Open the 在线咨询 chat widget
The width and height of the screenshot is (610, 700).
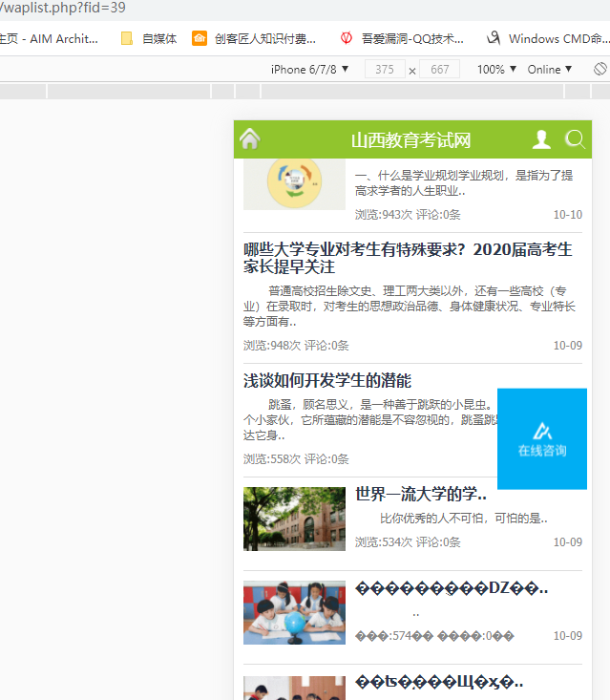click(x=542, y=438)
